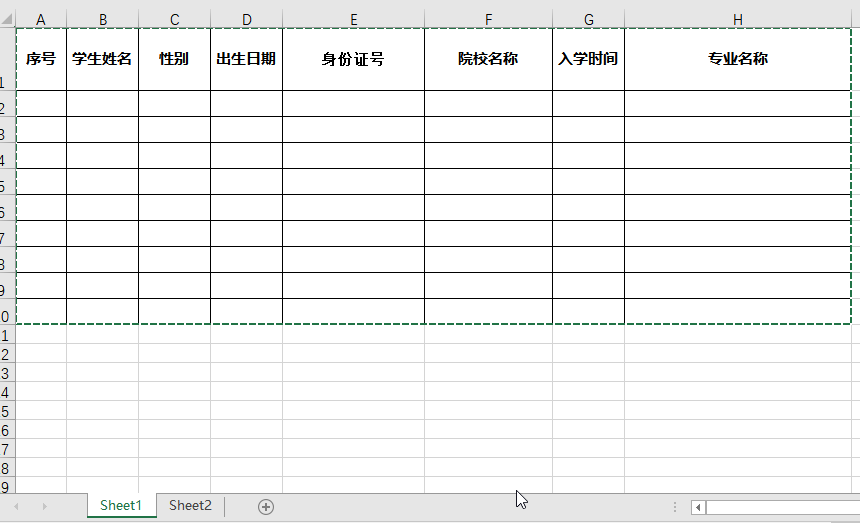Select the 学生姓名 header cell
860x523 pixels.
(x=103, y=59)
